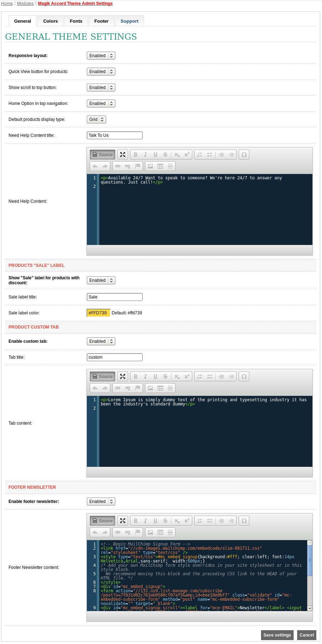This screenshot has width=322, height=644.
Task: Click scrollbar thumb in Footer Newsletter code
Action: [x=310, y=560]
